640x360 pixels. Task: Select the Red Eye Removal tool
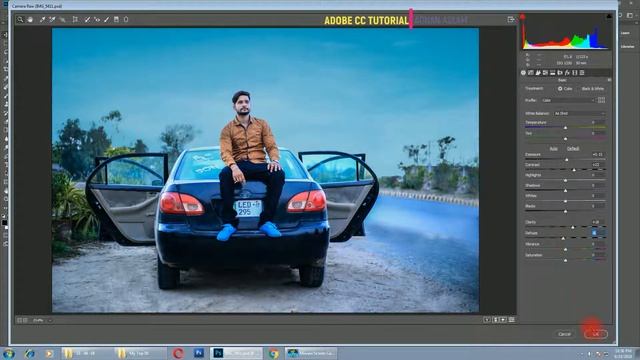[x=97, y=20]
